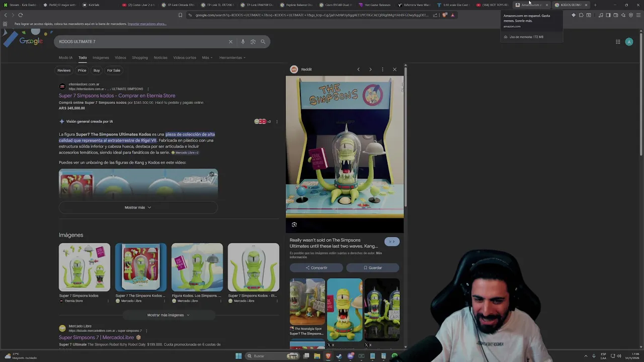Apply the Reviews filter chip

coord(64,70)
